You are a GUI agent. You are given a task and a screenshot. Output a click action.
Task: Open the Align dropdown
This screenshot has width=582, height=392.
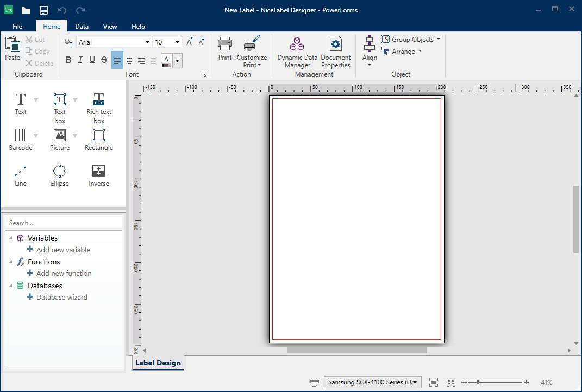click(x=370, y=51)
